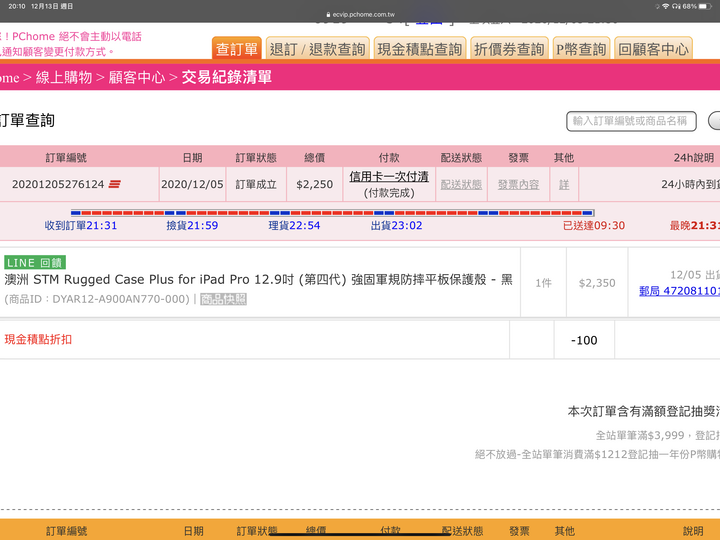Tap the Wi-Fi icon in status bar
720x540 pixels.
[665, 6]
